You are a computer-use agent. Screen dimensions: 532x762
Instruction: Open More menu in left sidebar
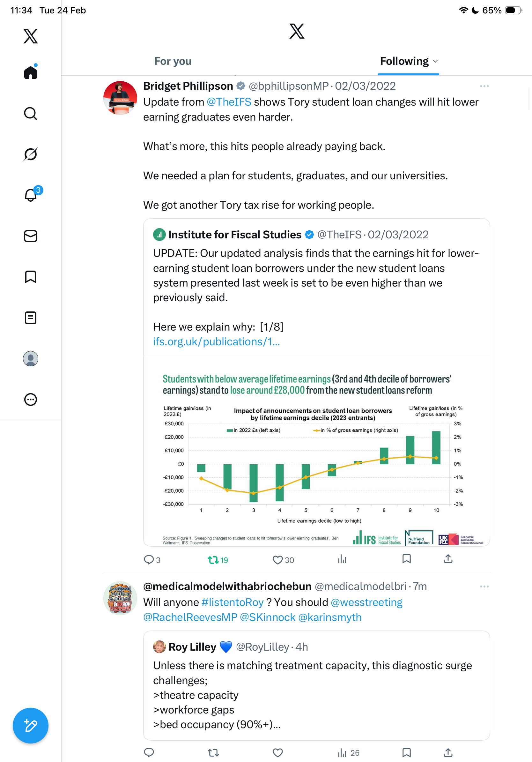31,400
